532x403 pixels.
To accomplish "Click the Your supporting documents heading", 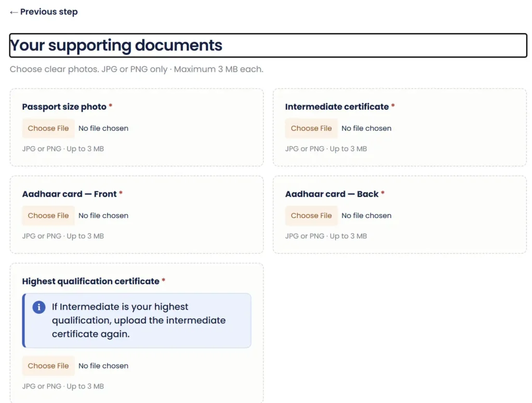I will point(116,46).
